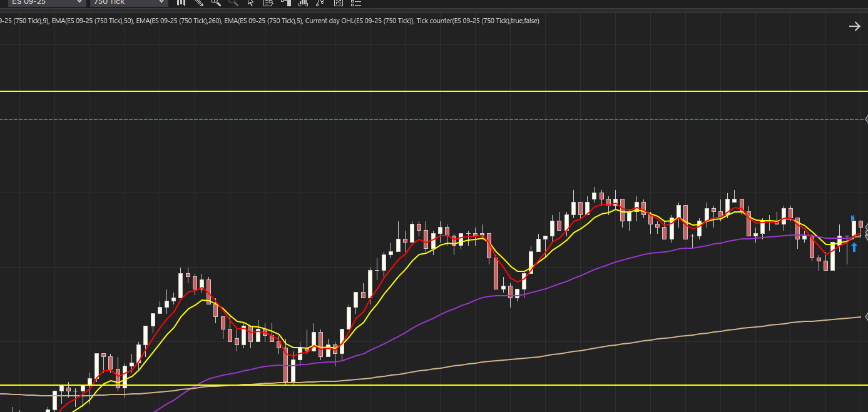Click the blue up-arrow trade marker
Screen dimensions: 868x412
[854, 247]
